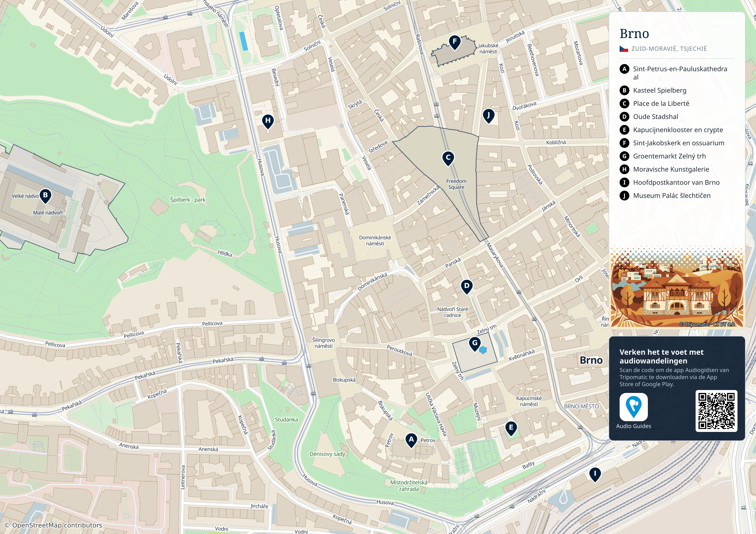Image resolution: width=756 pixels, height=534 pixels.
Task: Select map pin C on Freedom Square
Action: coord(448,159)
